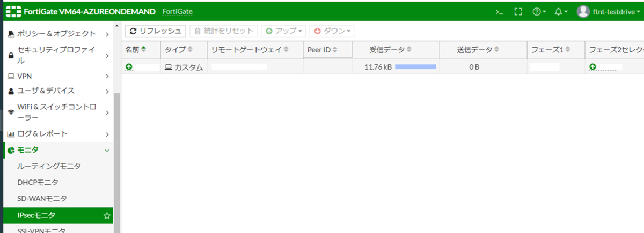The width and height of the screenshot is (644, 233).
Task: Click the カスタム type cell
Action: pyautogui.click(x=184, y=67)
